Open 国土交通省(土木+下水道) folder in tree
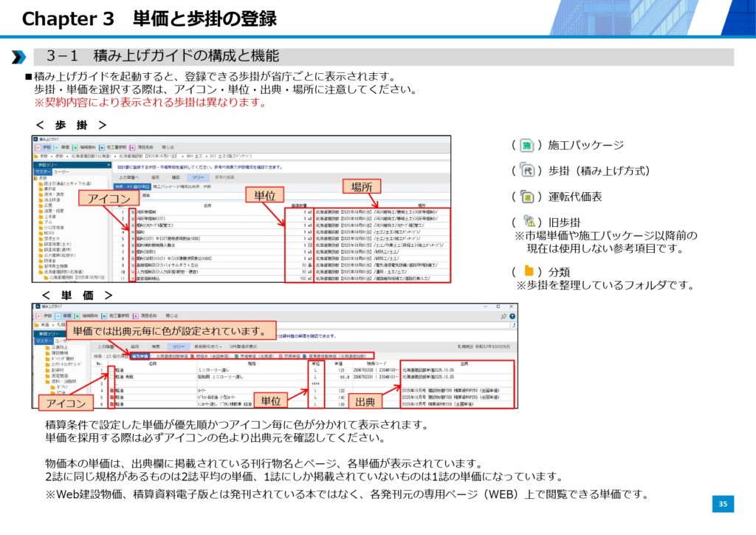756x535 pixels. coord(68,183)
